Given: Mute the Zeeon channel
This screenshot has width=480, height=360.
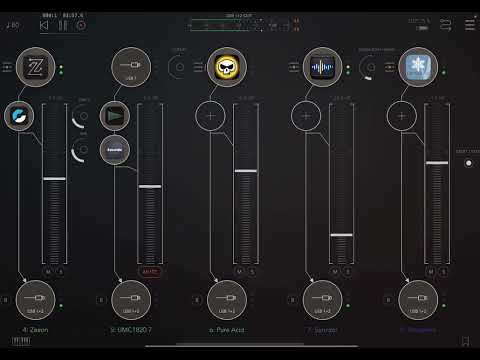Looking at the screenshot, I should pyautogui.click(x=48, y=272).
